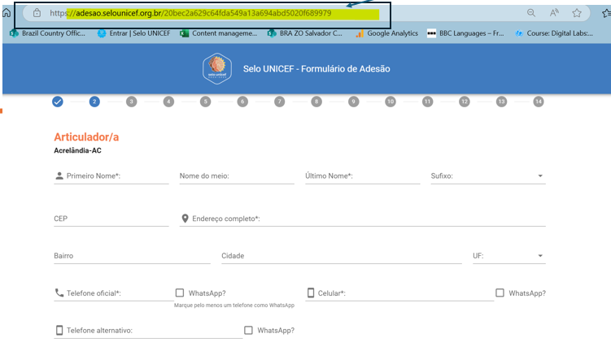Go to step 13 in the stepper

(x=501, y=102)
